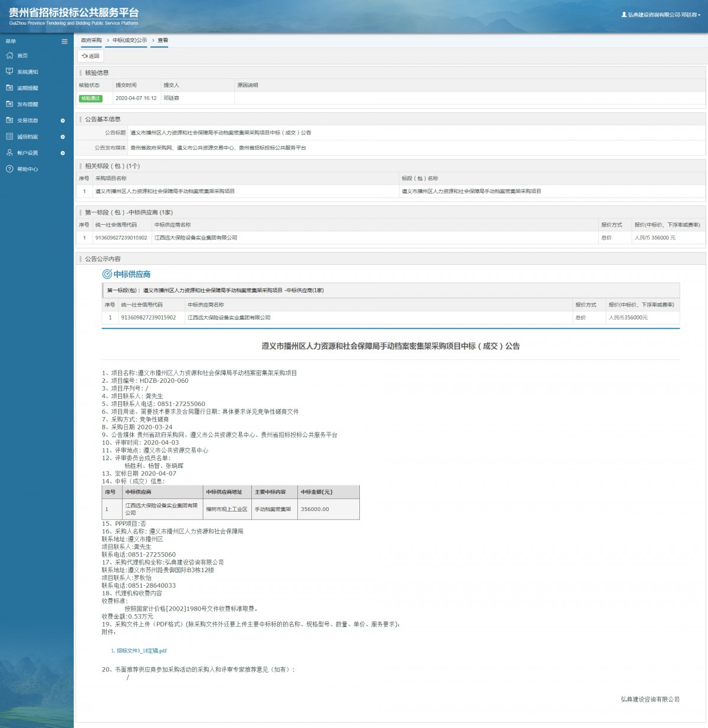Click the 相关标段（包）(1个) section header

click(112, 166)
